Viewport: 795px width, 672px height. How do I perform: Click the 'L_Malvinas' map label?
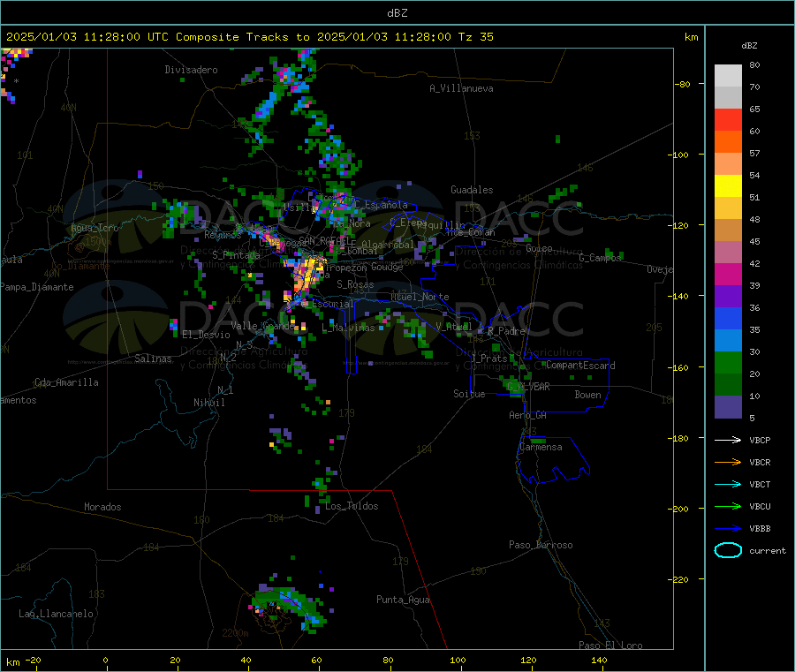tap(348, 328)
